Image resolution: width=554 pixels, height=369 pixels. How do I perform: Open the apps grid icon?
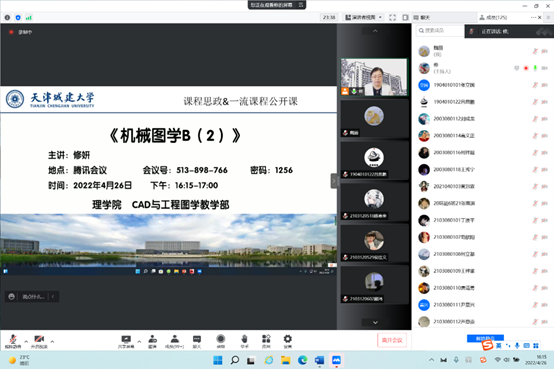(266, 341)
